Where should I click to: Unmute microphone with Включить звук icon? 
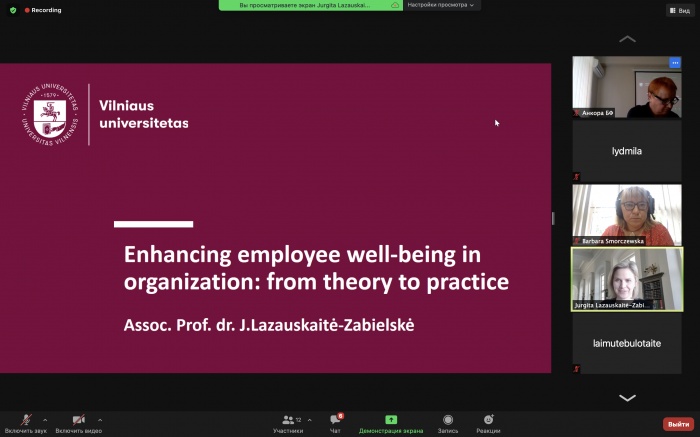26,420
